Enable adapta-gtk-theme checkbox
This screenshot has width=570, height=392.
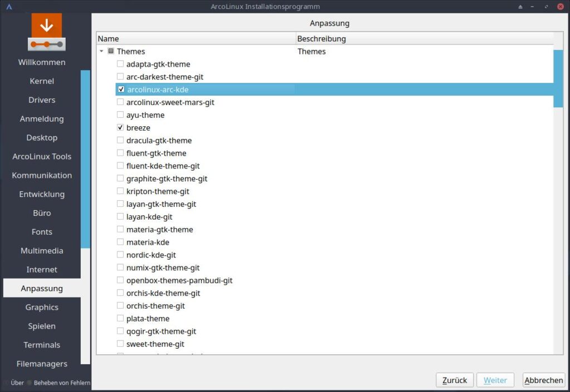click(x=120, y=64)
